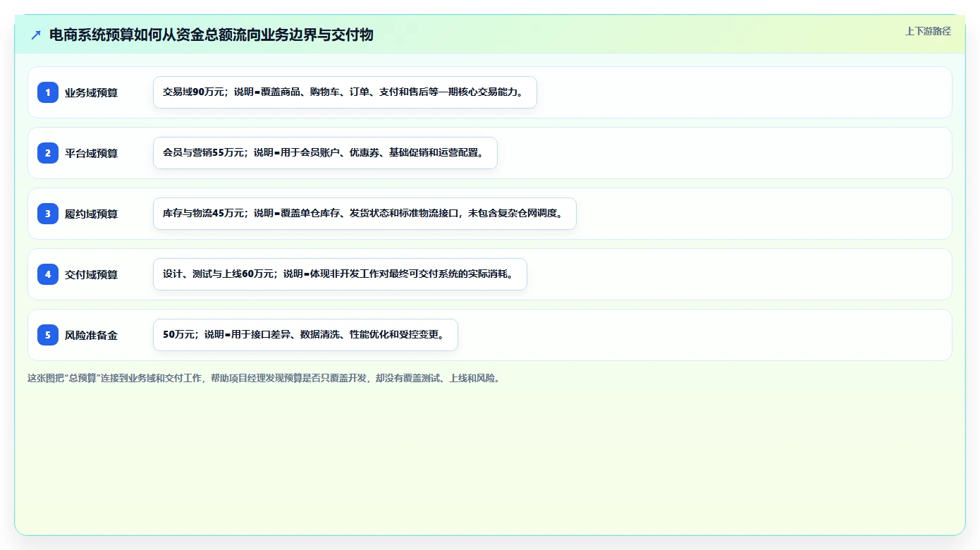Click the footnote starting 这张图把“总预算”
Screen dimensions: 980x550
pyautogui.click(x=264, y=378)
